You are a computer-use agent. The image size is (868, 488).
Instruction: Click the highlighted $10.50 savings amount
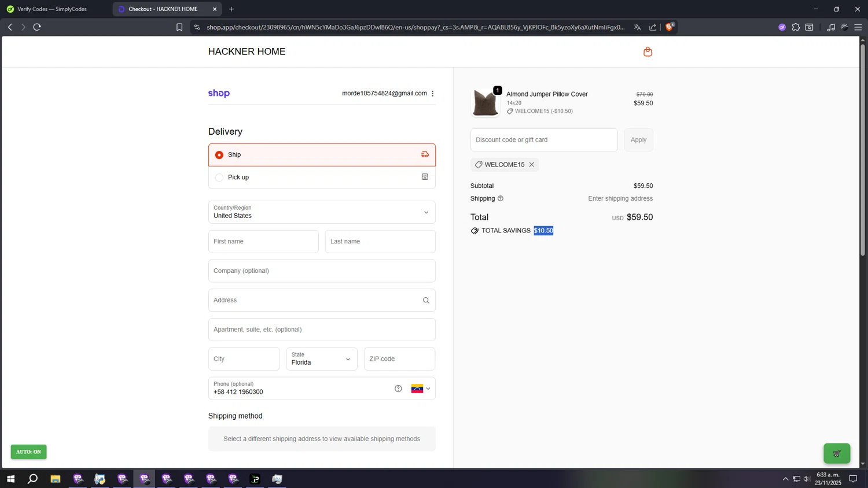pyautogui.click(x=543, y=231)
